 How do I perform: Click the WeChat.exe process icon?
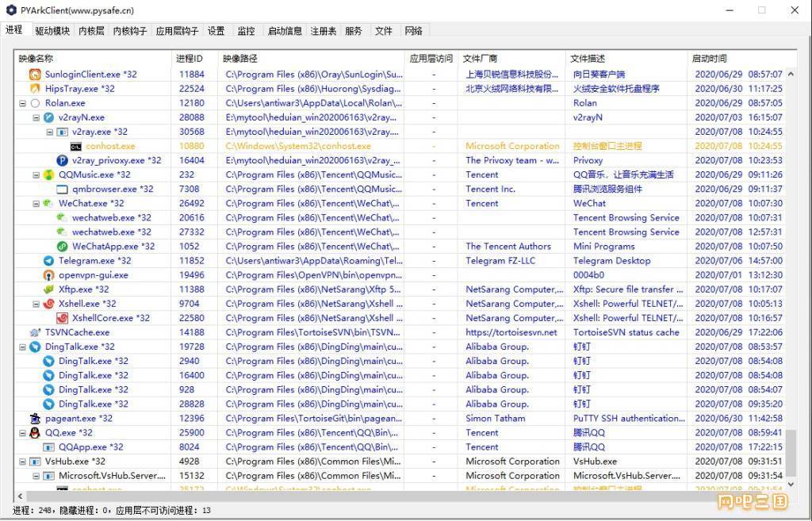coord(48,204)
